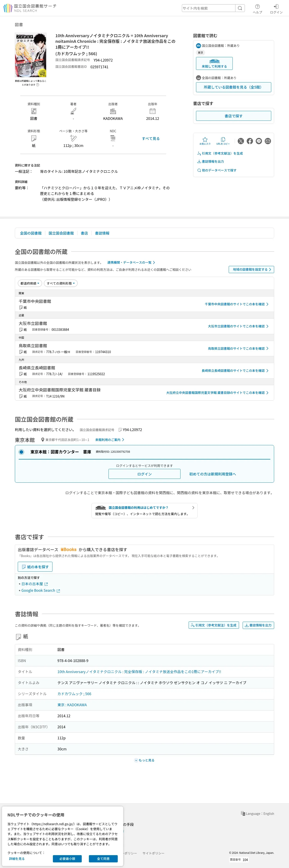Jump to 全国の図書館 tab
This screenshot has height=868, width=289.
click(x=31, y=233)
